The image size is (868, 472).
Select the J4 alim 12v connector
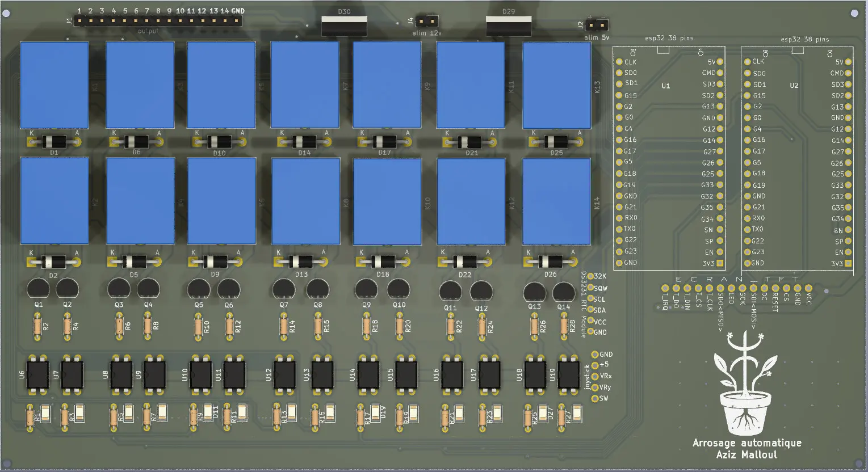click(x=427, y=22)
